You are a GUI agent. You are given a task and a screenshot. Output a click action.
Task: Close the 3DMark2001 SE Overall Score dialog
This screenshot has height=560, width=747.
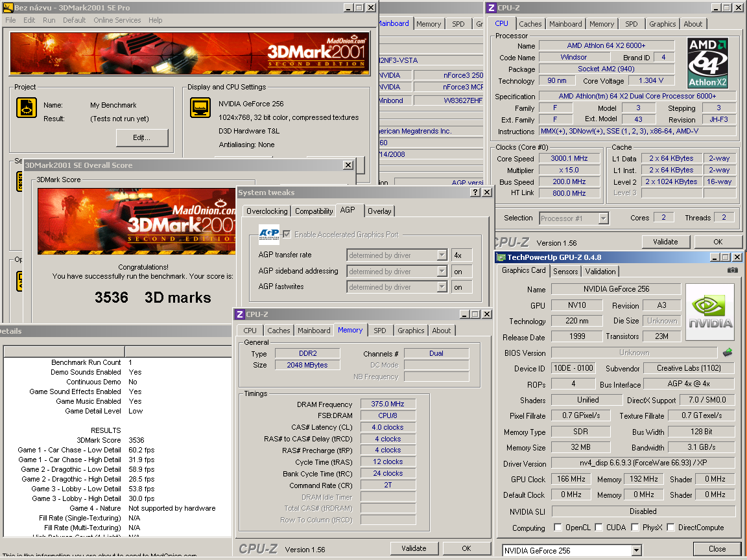[x=348, y=165]
